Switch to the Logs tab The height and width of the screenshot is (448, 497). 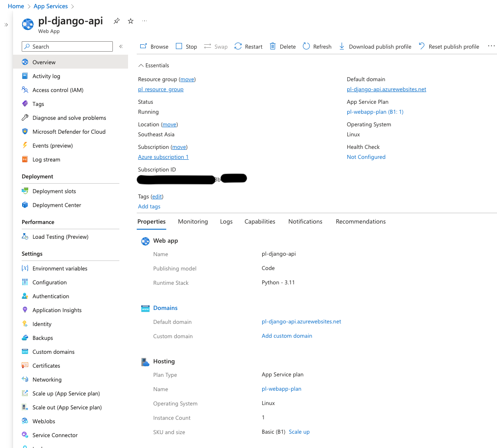(x=226, y=222)
